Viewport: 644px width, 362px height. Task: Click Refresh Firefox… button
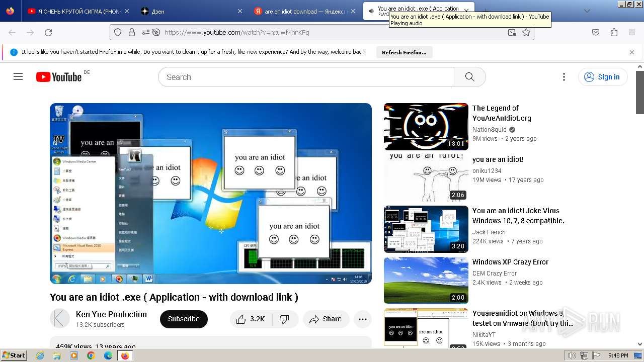click(x=404, y=52)
